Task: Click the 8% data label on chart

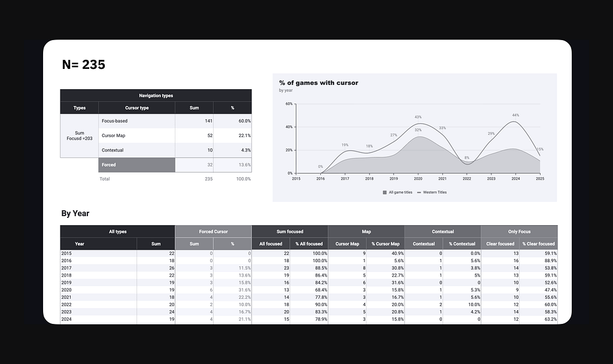Action: [x=467, y=158]
